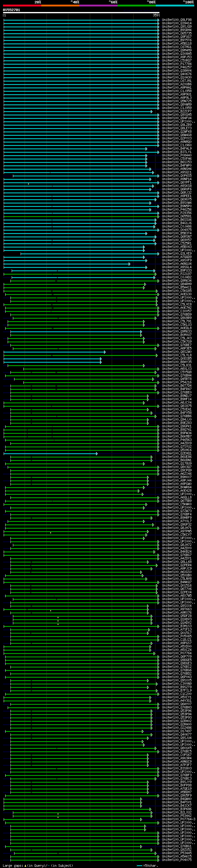Click hit label UniRef100_B9FU33

[x=177, y=271]
